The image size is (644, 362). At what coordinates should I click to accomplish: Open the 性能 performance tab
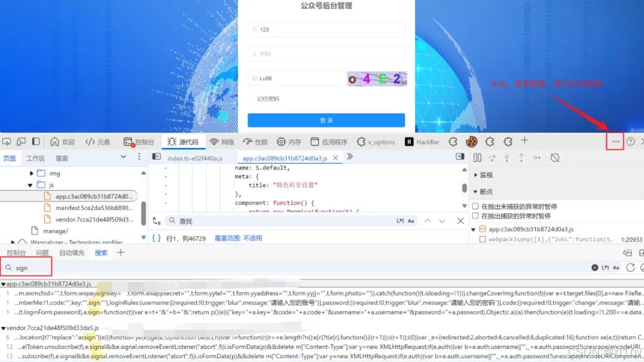click(x=255, y=142)
